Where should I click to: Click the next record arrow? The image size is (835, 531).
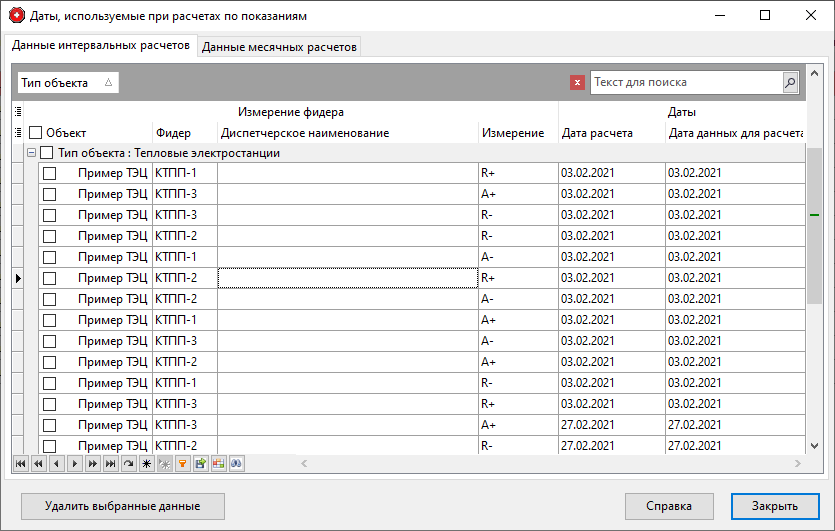74,464
